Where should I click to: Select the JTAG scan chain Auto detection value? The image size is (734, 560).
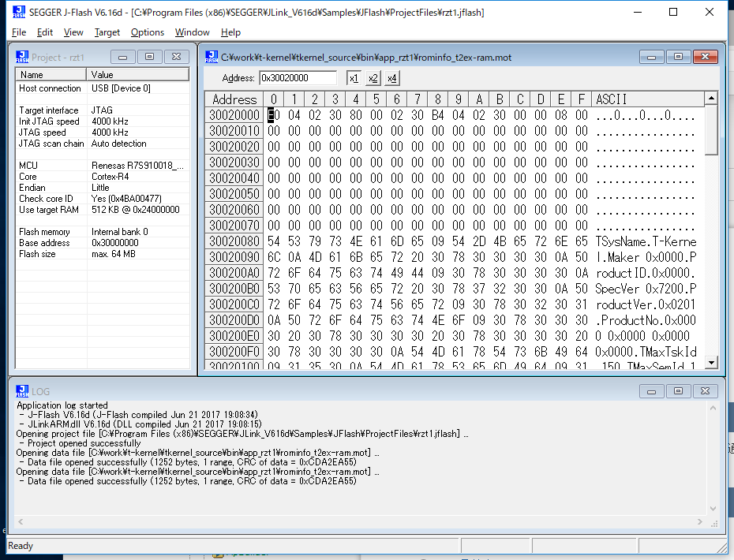tap(119, 144)
